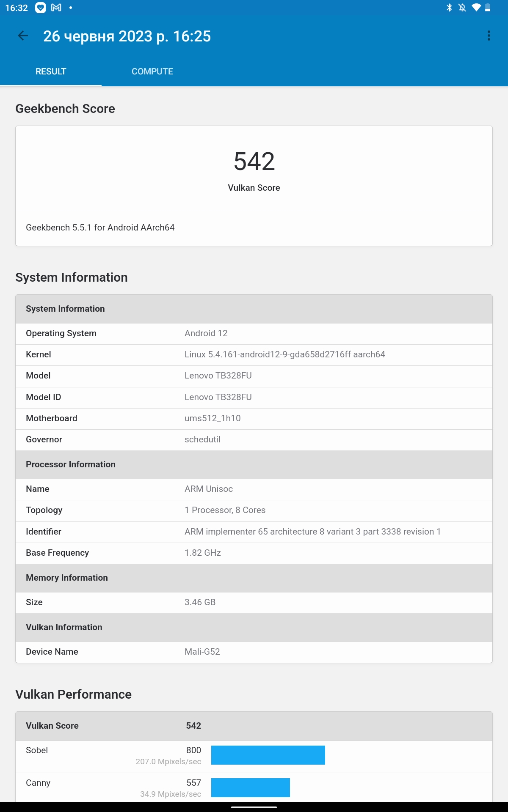
Task: Tap the Mali-G52 device name value
Action: (202, 652)
